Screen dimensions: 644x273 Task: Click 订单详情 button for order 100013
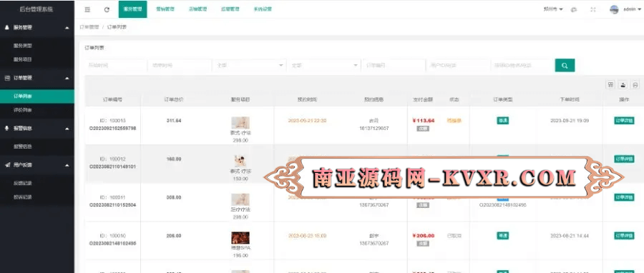click(x=624, y=121)
